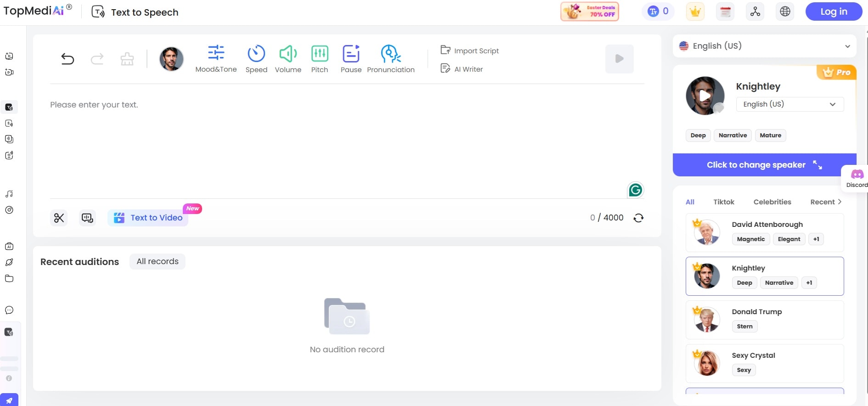Click the music note icon in the sidebar
868x406 pixels.
coord(9,194)
